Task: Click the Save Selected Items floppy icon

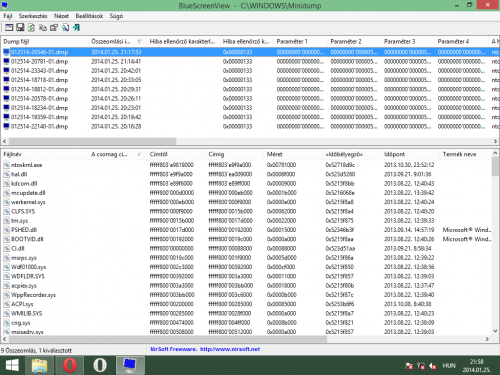Action: pos(20,28)
